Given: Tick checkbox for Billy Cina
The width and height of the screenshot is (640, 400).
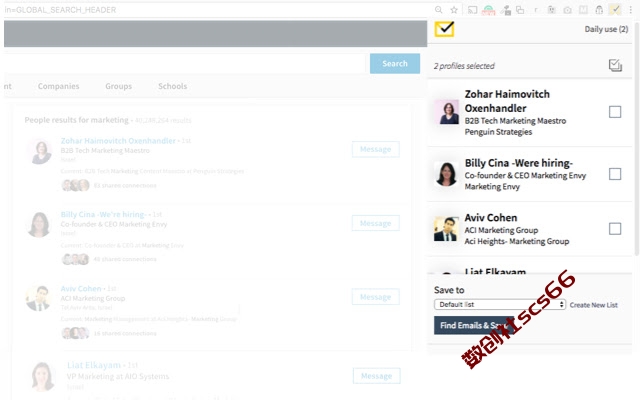Looking at the screenshot, I should [x=615, y=174].
